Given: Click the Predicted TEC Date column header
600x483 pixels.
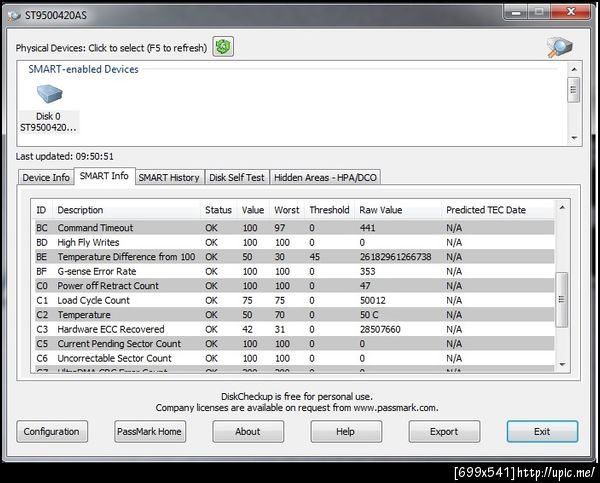Looking at the screenshot, I should click(498, 210).
